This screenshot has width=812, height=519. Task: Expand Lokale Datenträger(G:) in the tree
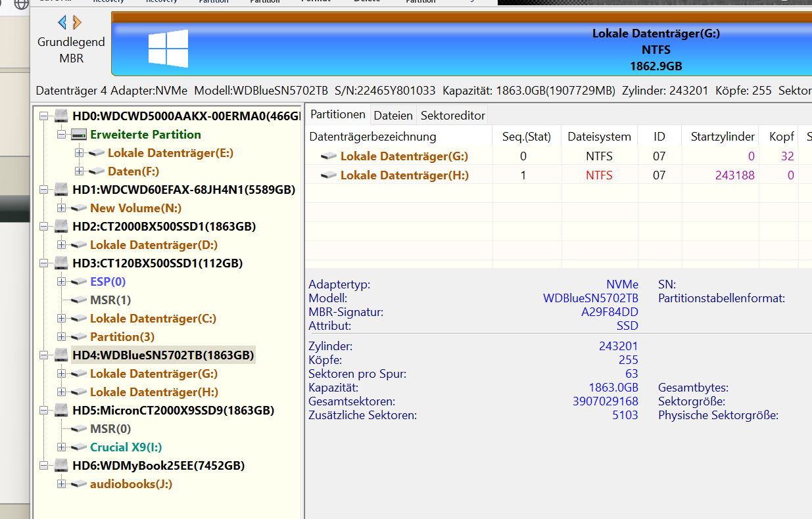tap(62, 374)
